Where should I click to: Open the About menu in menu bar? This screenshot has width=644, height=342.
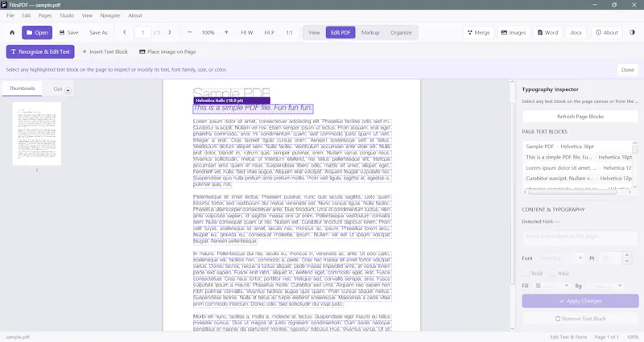click(x=134, y=15)
